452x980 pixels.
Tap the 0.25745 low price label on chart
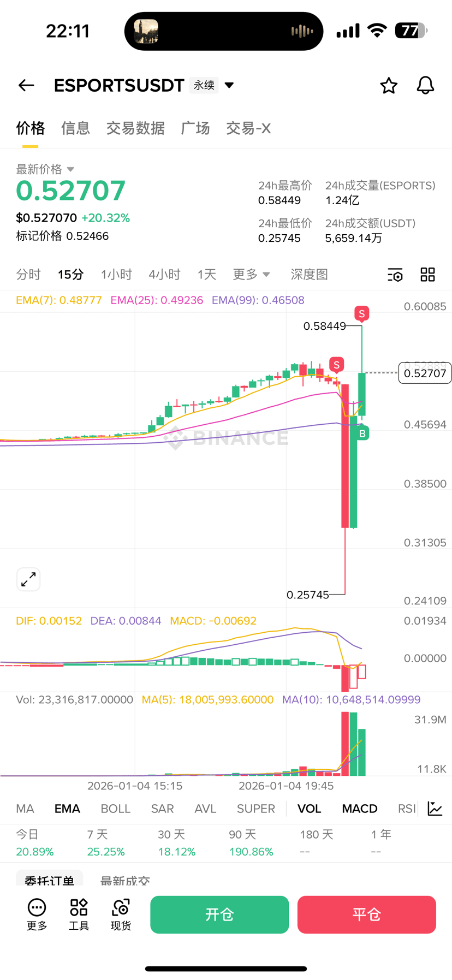point(308,595)
